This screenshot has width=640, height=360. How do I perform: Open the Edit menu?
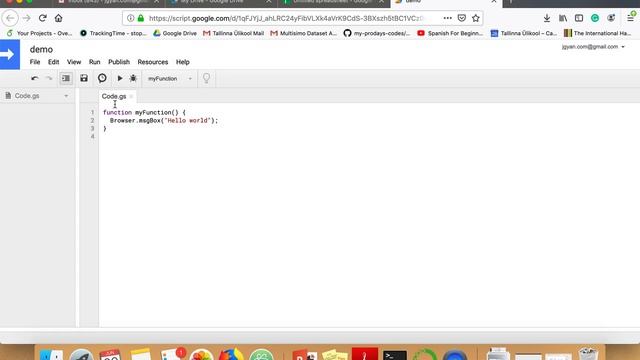(x=53, y=62)
